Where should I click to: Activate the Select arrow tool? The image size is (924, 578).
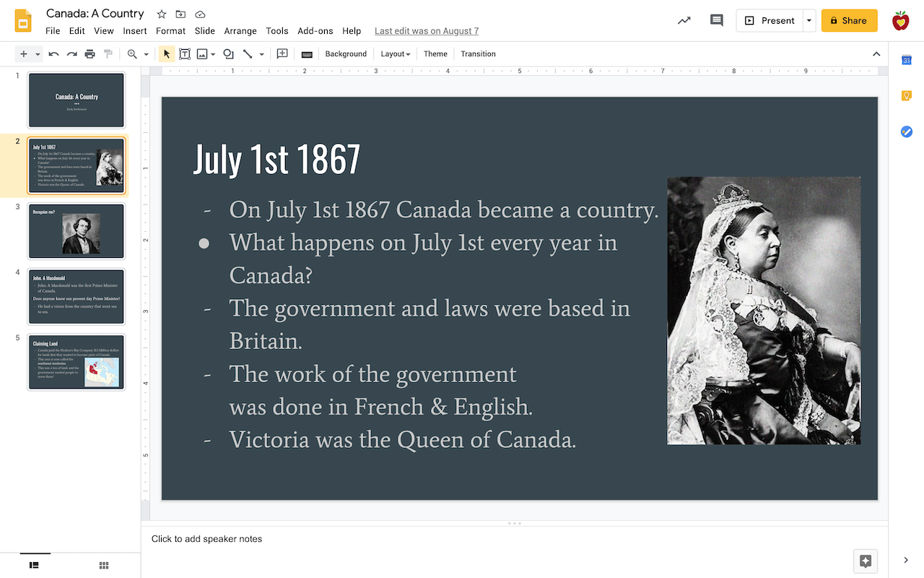coord(165,53)
